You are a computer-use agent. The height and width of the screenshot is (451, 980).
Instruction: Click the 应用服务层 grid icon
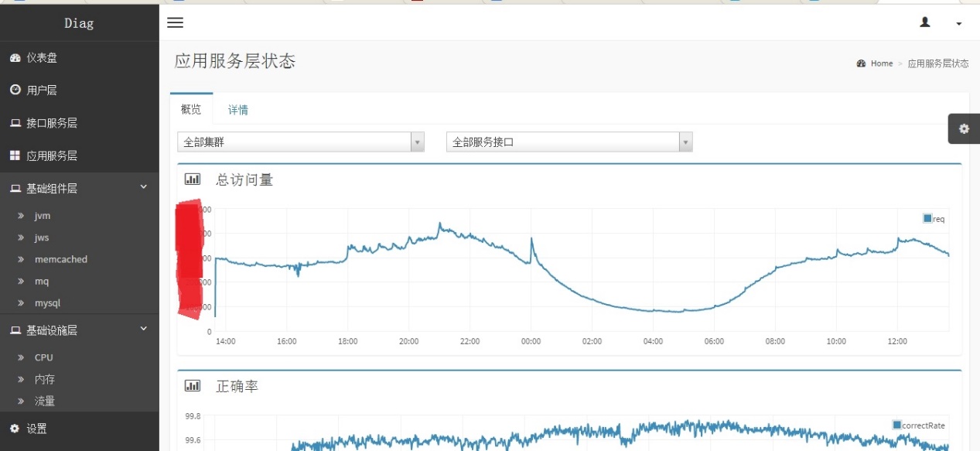pyautogui.click(x=15, y=155)
